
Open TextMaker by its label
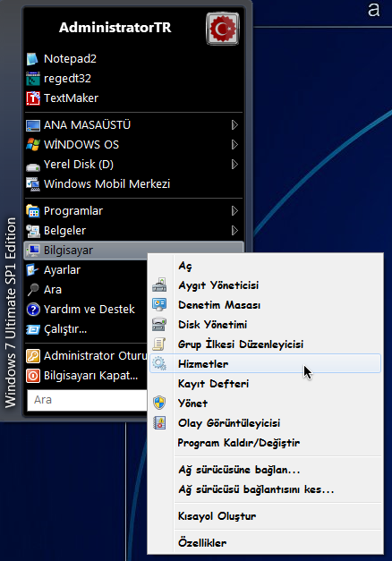tap(71, 98)
